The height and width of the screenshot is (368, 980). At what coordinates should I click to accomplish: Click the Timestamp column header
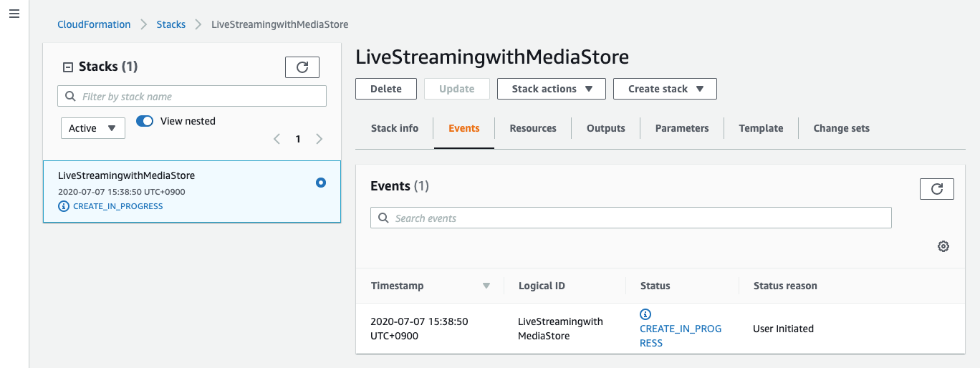tap(398, 286)
